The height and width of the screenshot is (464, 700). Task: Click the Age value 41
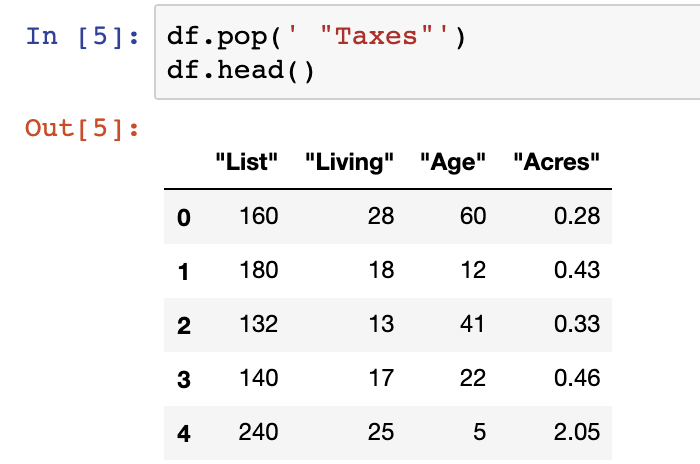(472, 324)
